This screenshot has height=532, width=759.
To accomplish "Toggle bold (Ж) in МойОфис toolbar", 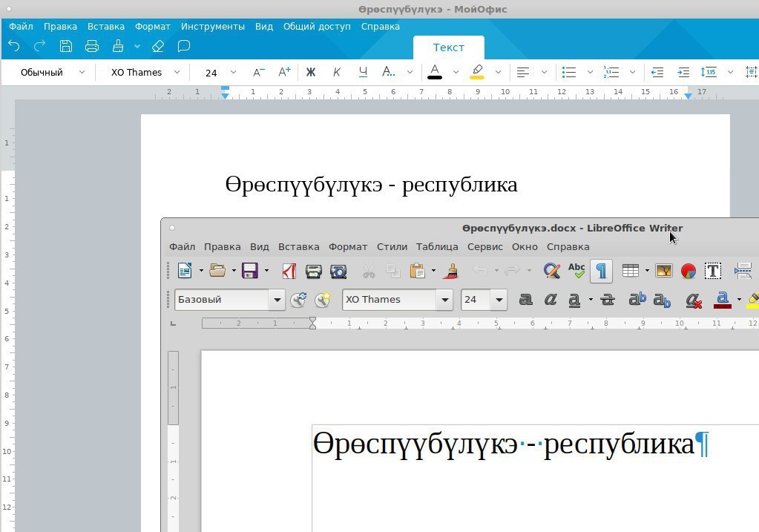I will pyautogui.click(x=311, y=72).
